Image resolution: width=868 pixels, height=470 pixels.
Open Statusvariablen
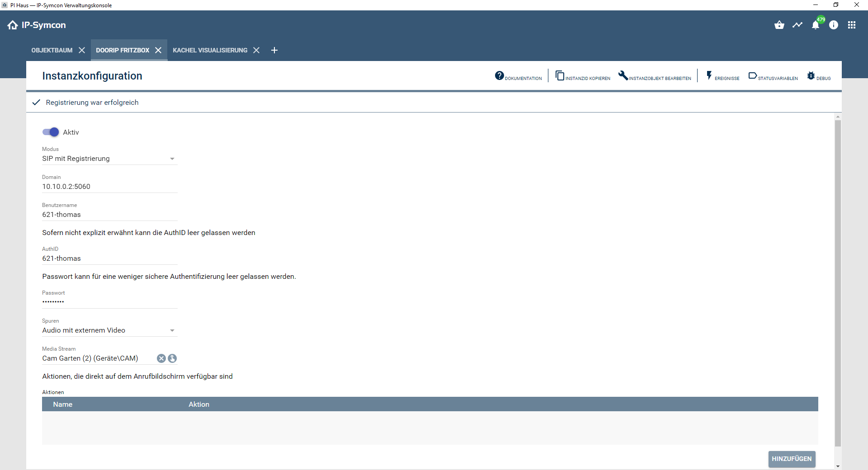[773, 76]
